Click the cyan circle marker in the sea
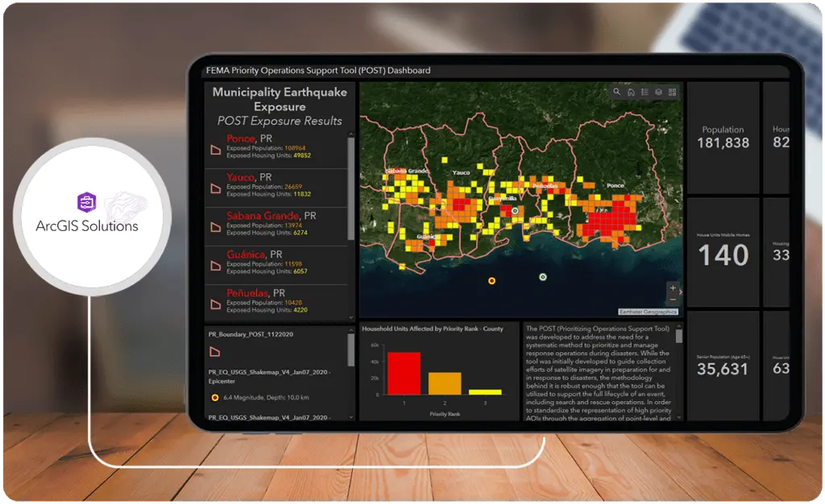 tap(543, 277)
